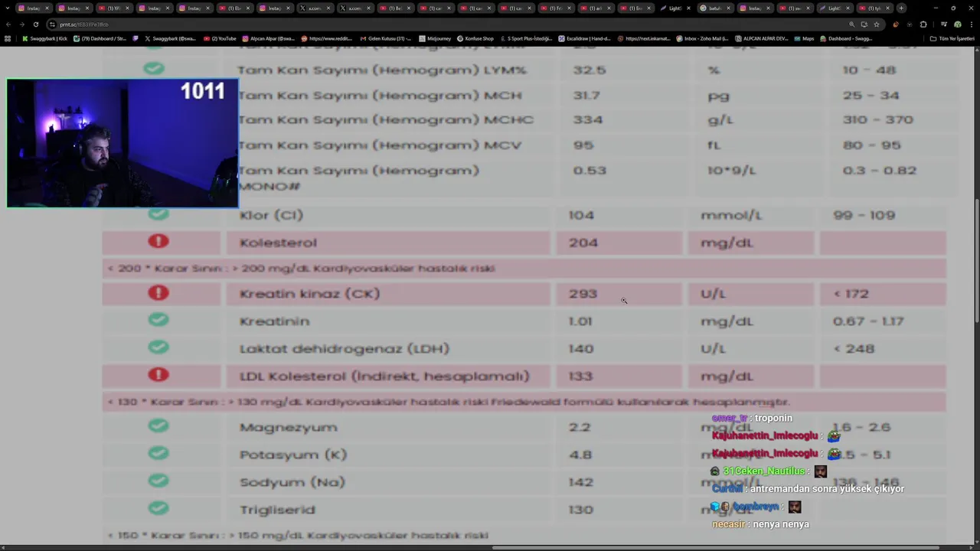
Task: Reload the prnt.sc page
Action: 35,24
